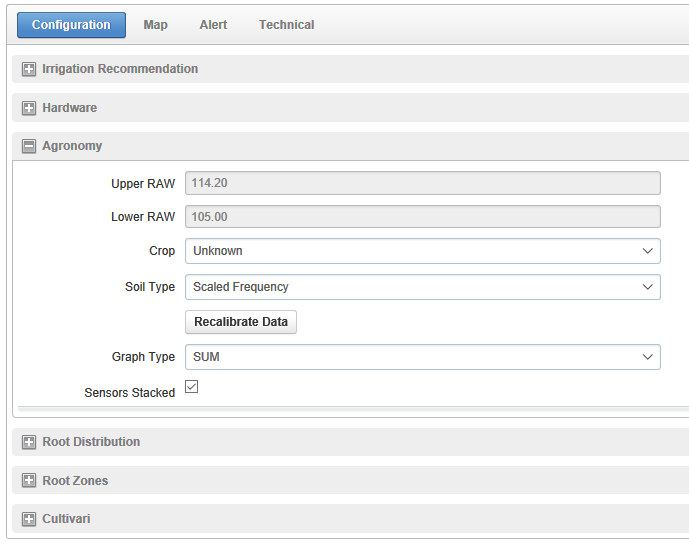Open the Crop dropdown
Viewport: 689px width, 544px height.
click(x=422, y=251)
